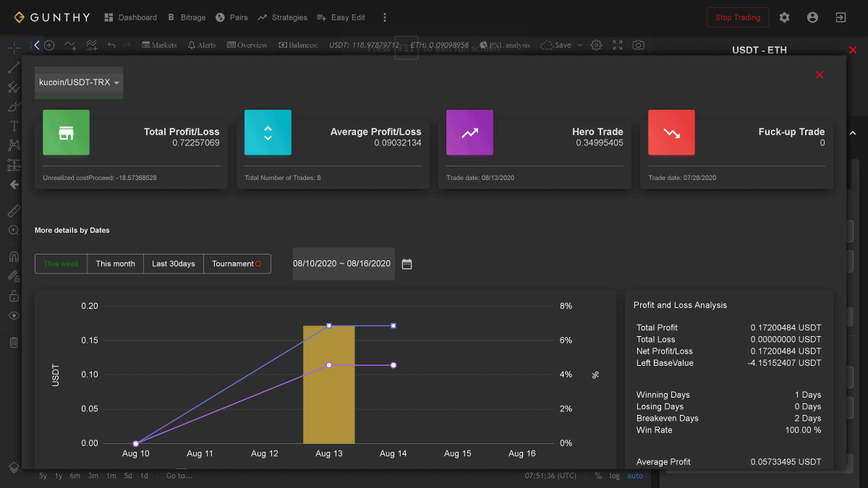Open the user account icon
Screen dimensions: 868x488
812,17
